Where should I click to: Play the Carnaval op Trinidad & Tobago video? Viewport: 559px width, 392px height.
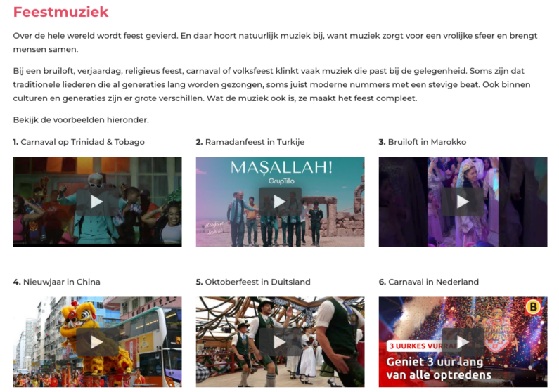click(97, 202)
